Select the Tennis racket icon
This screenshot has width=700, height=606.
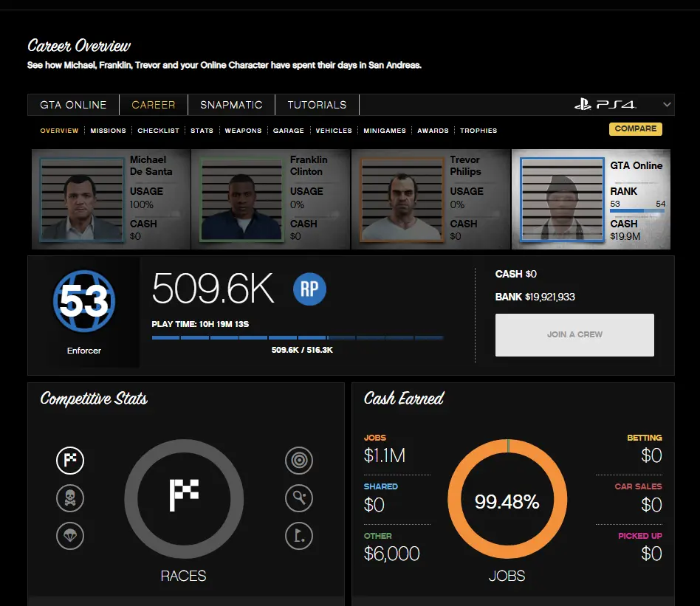tap(299, 498)
